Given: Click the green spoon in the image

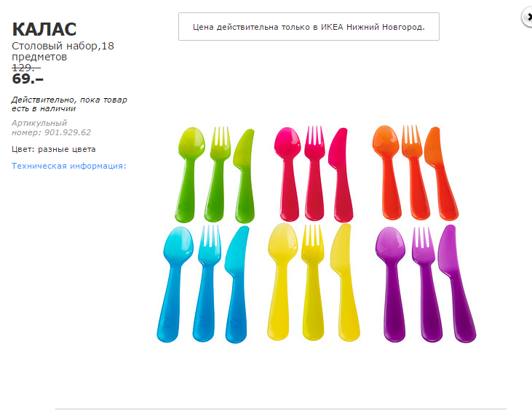Looking at the screenshot, I should click(x=188, y=172).
